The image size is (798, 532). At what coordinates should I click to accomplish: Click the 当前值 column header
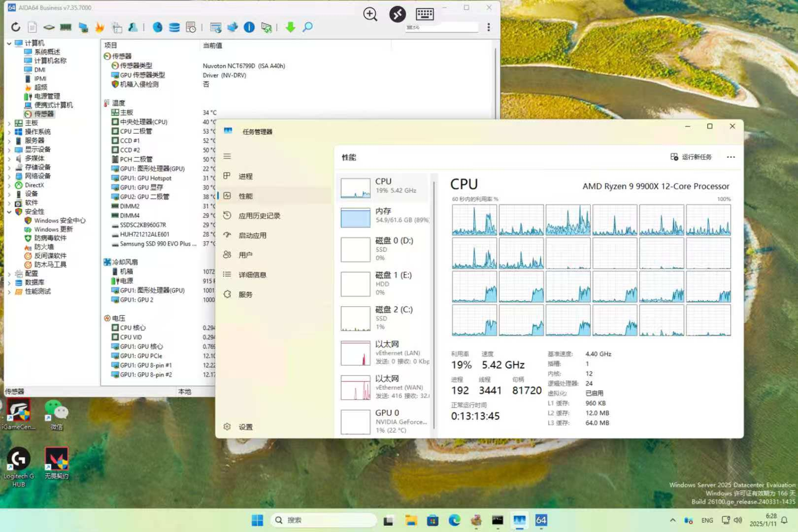point(295,45)
